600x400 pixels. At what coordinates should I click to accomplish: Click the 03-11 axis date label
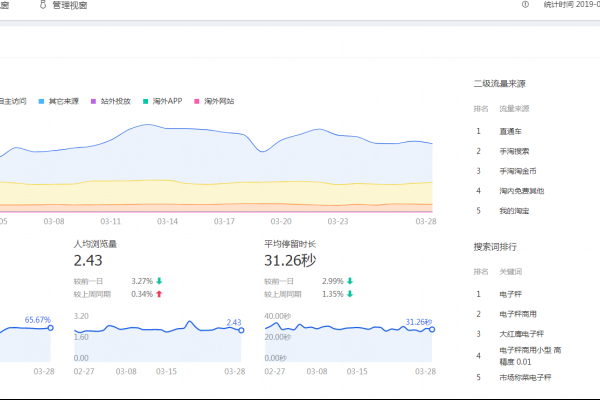pos(111,222)
